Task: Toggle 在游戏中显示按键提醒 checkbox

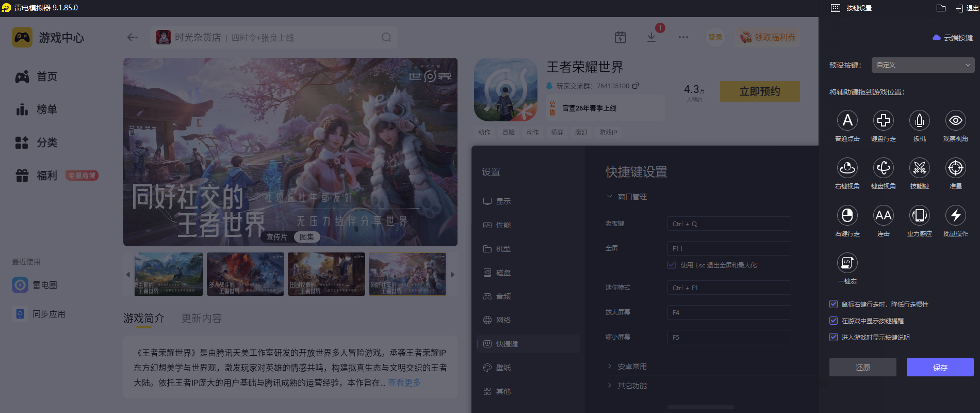Action: (834, 321)
